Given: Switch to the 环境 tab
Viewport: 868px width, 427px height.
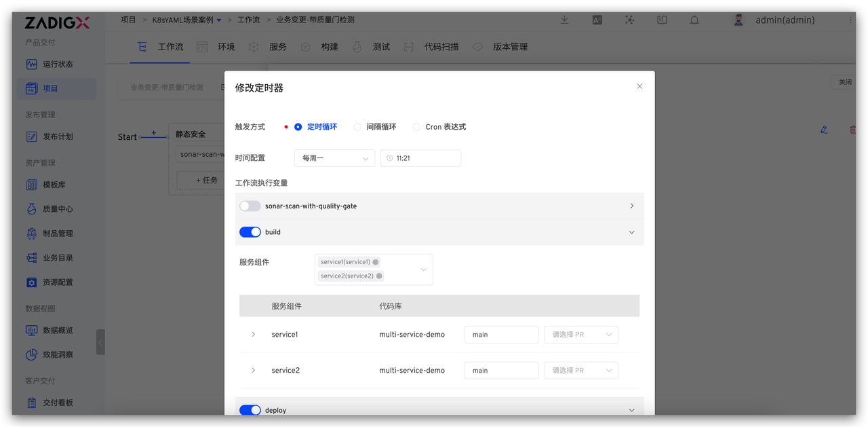Looking at the screenshot, I should (224, 46).
